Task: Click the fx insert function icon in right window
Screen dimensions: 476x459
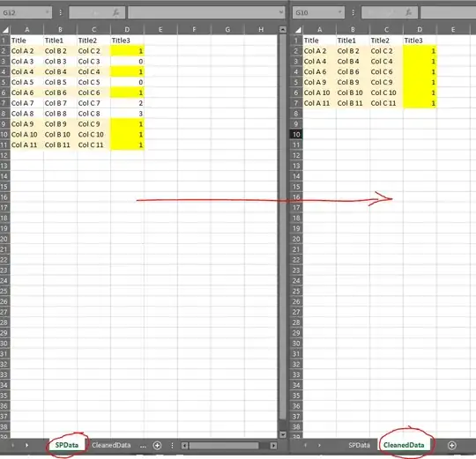Action: click(409, 12)
